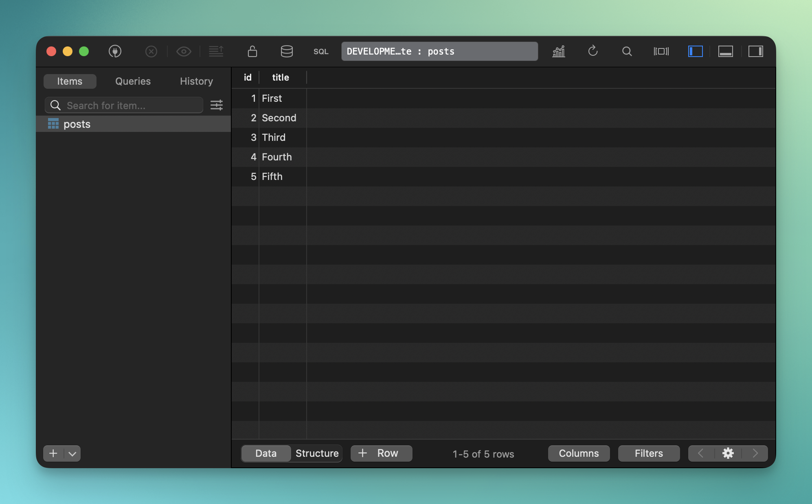Open the gear settings menu in footer
Screen dimensions: 812x504
click(x=728, y=454)
